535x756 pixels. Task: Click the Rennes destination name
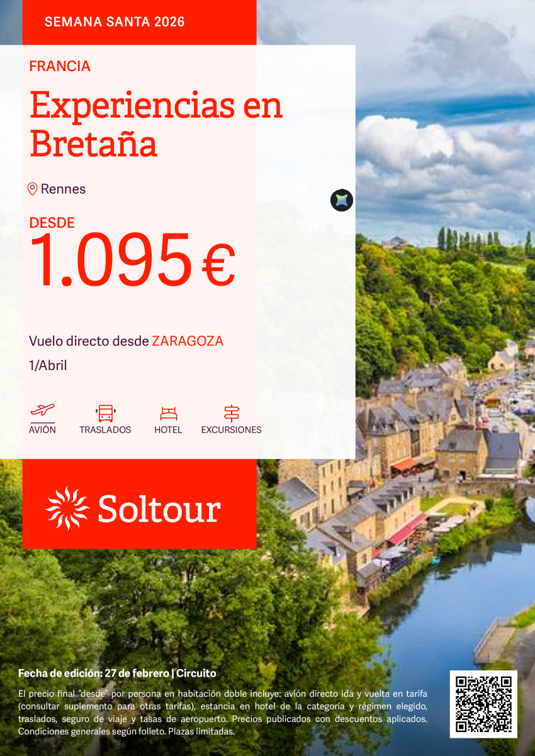point(63,189)
